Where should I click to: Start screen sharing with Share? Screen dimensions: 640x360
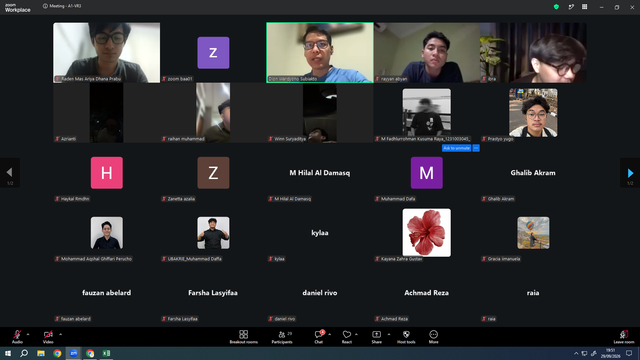pos(376,337)
